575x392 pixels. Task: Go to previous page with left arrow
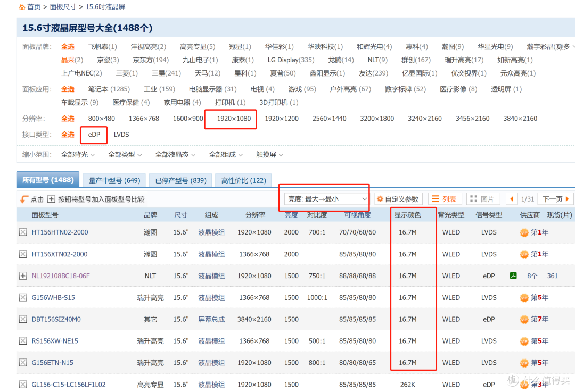(512, 199)
